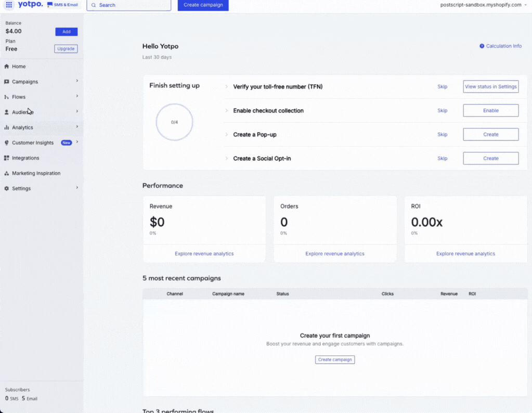This screenshot has height=413, width=532.
Task: Click the Analytics bar chart icon
Action: [x=7, y=127]
